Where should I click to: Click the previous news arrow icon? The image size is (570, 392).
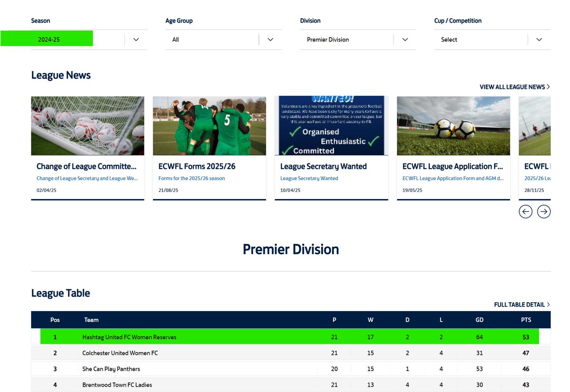pyautogui.click(x=525, y=211)
